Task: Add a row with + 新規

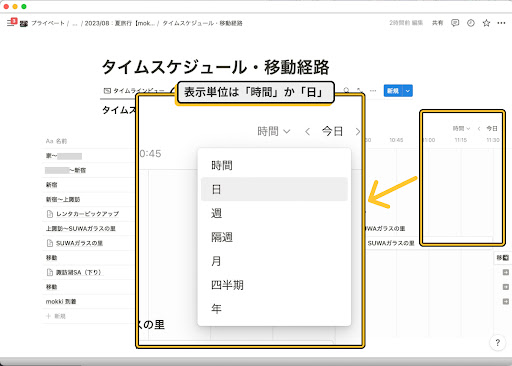Action: coord(56,316)
